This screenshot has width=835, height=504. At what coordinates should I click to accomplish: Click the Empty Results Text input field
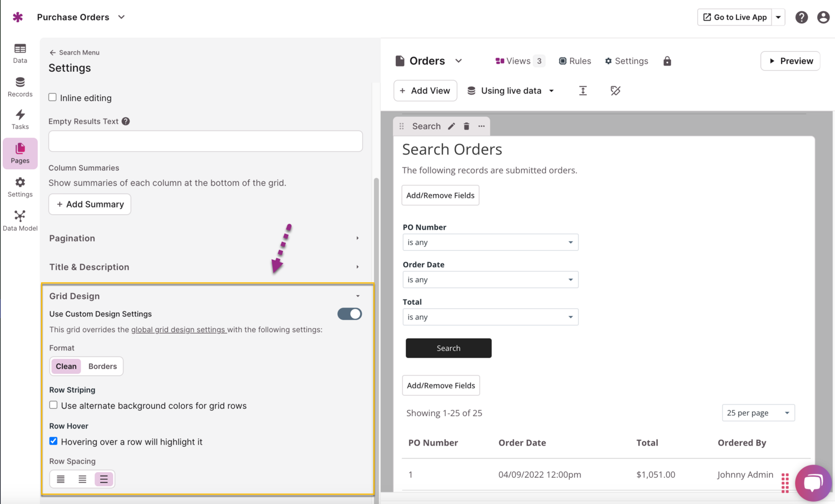click(x=205, y=141)
